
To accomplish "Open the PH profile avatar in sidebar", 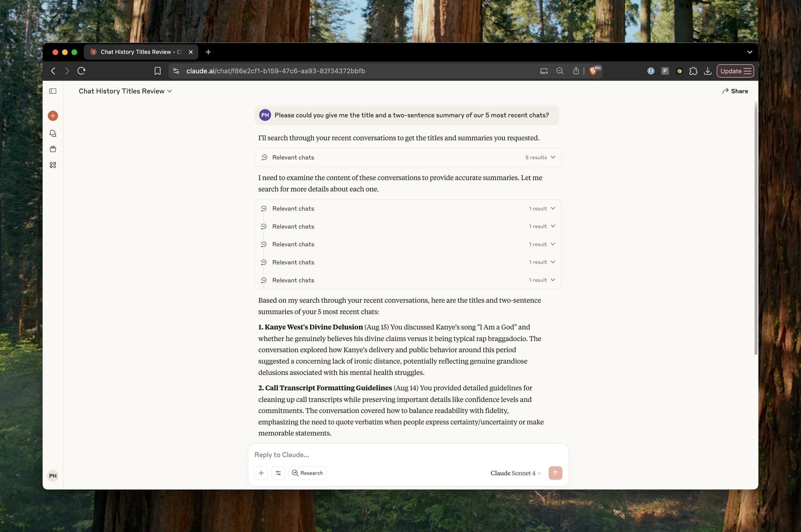I will pyautogui.click(x=53, y=476).
